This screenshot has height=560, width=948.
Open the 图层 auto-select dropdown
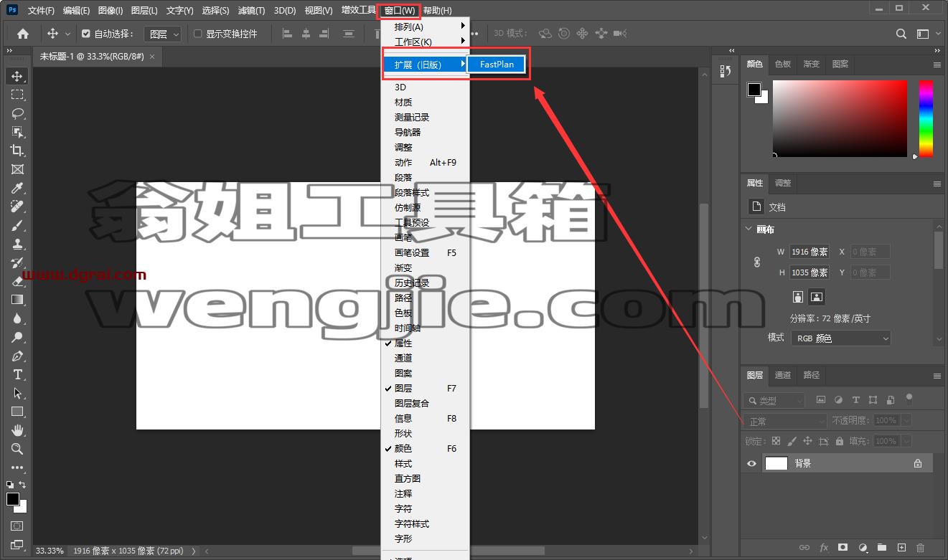click(163, 34)
